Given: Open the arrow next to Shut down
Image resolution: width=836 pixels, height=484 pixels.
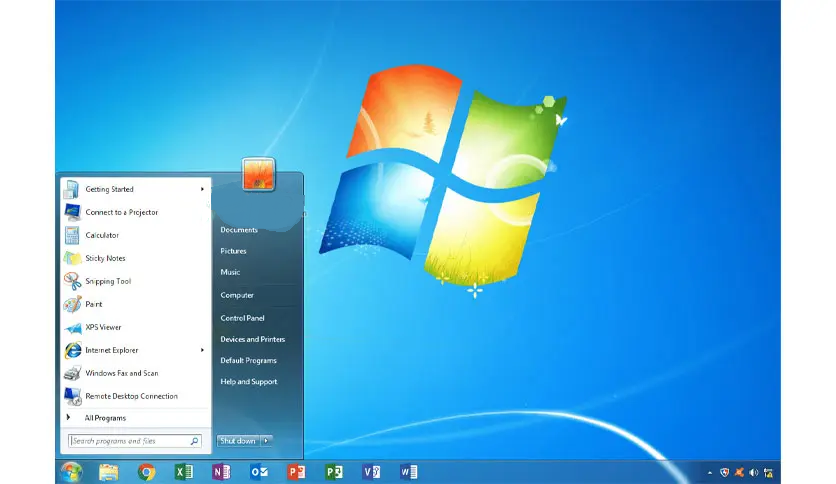Looking at the screenshot, I should [x=267, y=441].
